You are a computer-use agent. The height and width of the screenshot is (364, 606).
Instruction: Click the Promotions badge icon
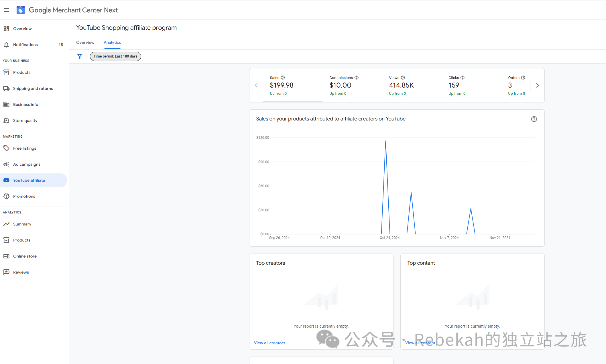tap(6, 196)
